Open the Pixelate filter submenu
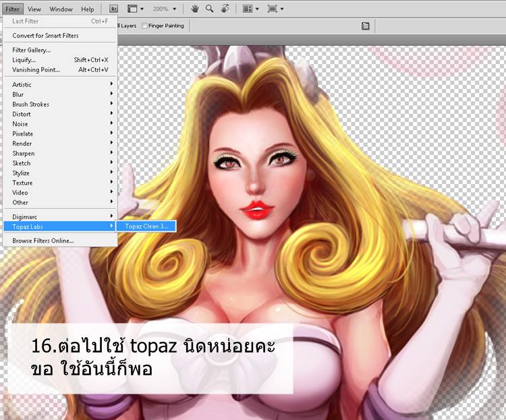Screen dimensions: 506x420 [60, 134]
